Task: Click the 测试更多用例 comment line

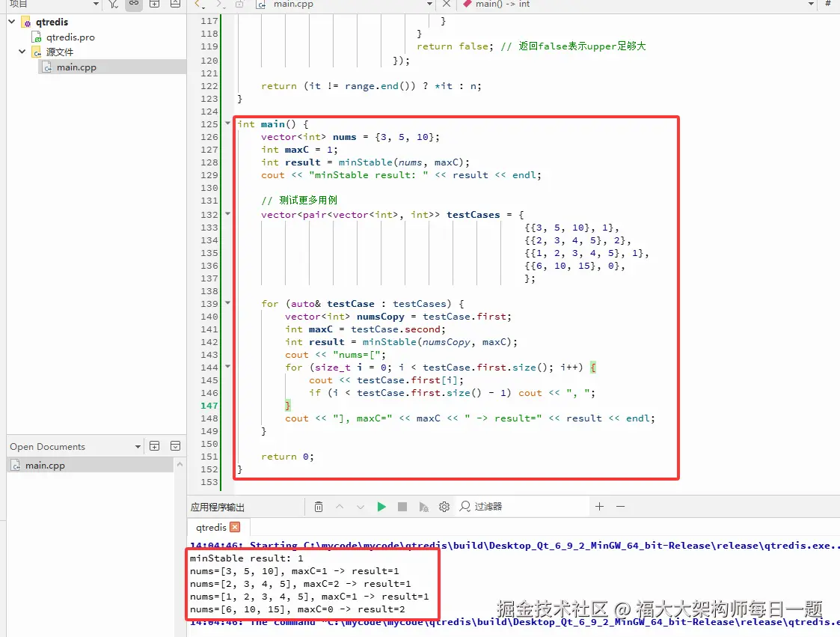Action: point(299,201)
